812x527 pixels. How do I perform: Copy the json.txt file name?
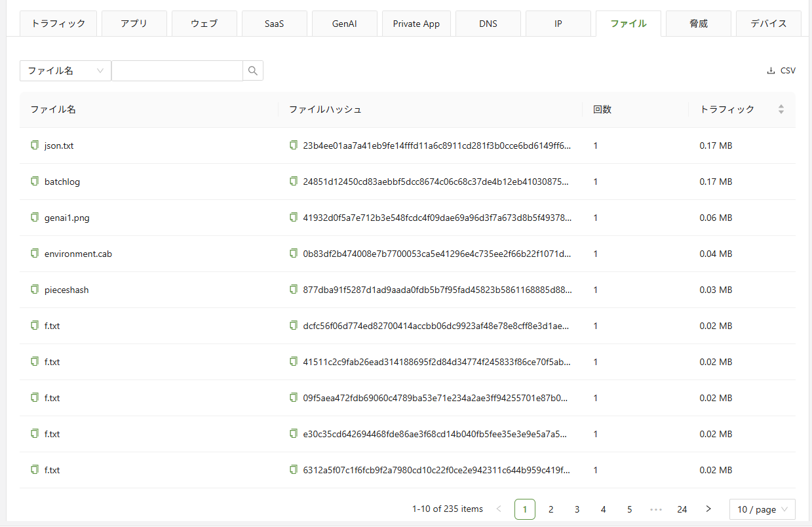(35, 146)
